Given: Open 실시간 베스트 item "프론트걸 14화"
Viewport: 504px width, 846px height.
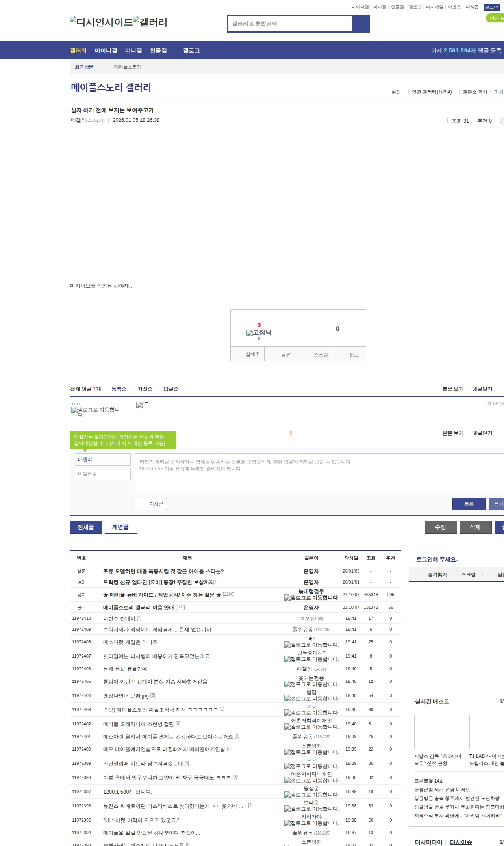Looking at the screenshot, I should pos(429,781).
